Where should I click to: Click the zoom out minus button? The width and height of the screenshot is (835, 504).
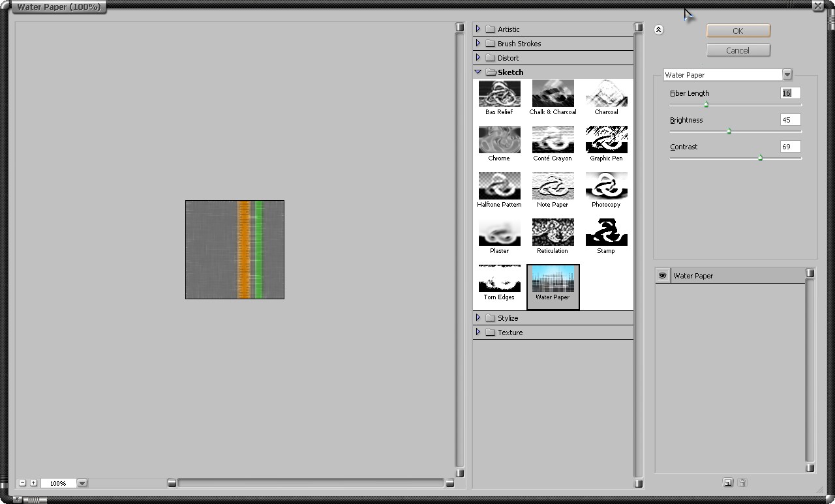pyautogui.click(x=23, y=483)
